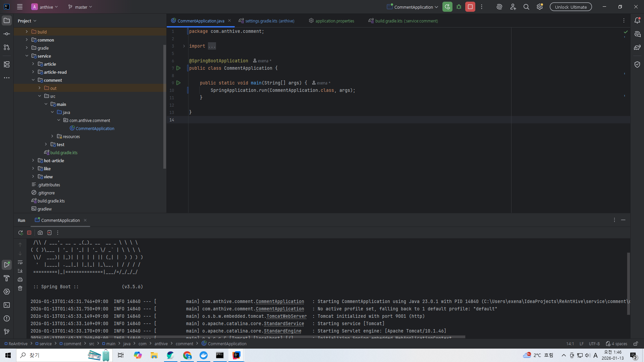The image size is (644, 362).
Task: Clear the console with trash icon
Action: (20, 288)
